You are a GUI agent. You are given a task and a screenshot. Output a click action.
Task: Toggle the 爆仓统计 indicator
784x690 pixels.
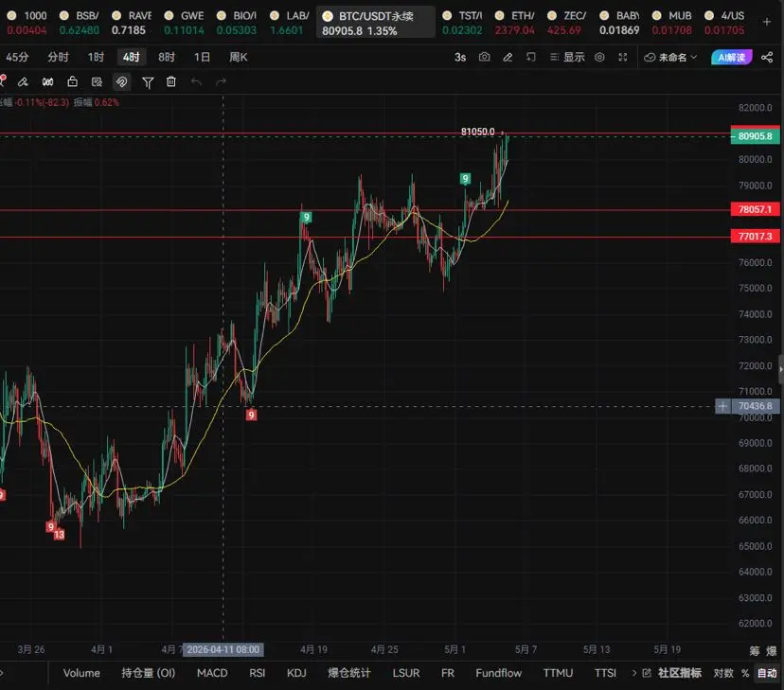pyautogui.click(x=349, y=673)
